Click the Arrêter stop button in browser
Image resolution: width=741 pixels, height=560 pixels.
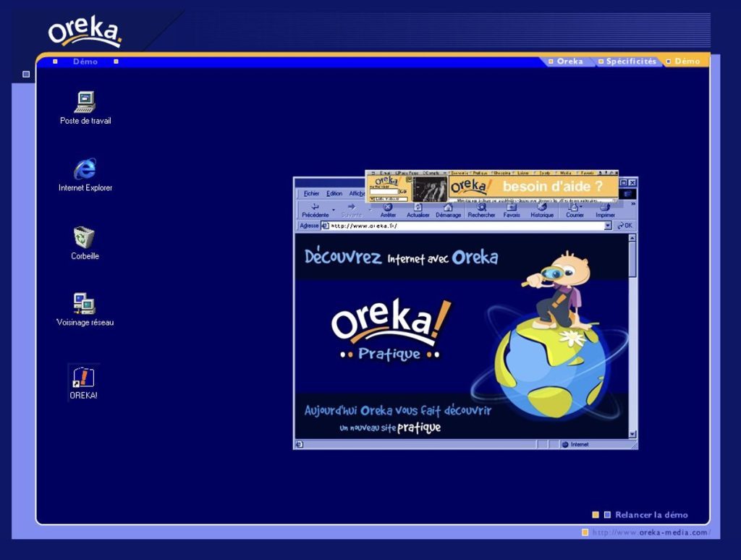click(x=388, y=211)
